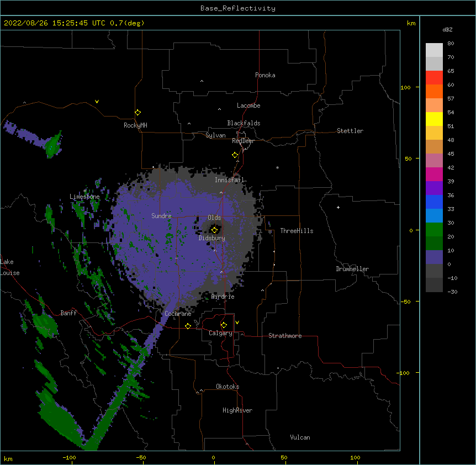Click the Ponoka city label
Screen dimensions: 476x465
pos(265,75)
